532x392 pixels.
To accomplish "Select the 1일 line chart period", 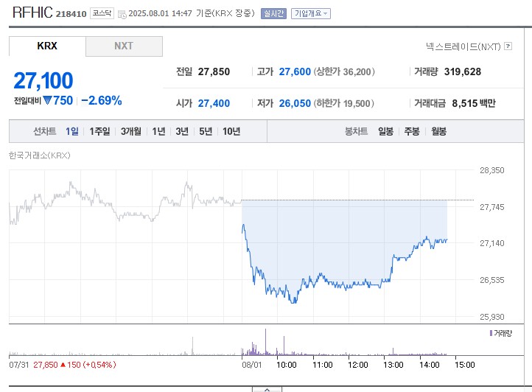I will [71, 131].
